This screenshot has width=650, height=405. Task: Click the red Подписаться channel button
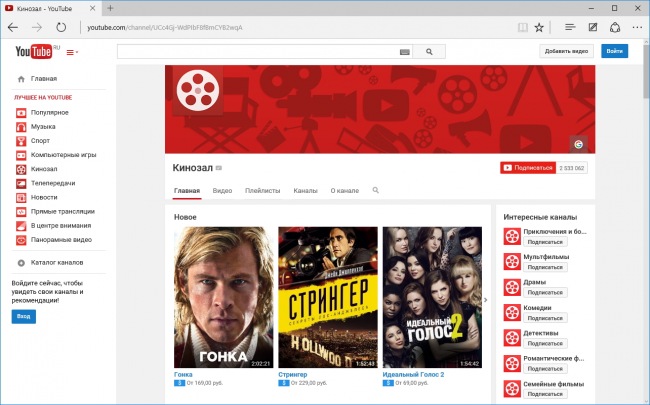(x=528, y=168)
